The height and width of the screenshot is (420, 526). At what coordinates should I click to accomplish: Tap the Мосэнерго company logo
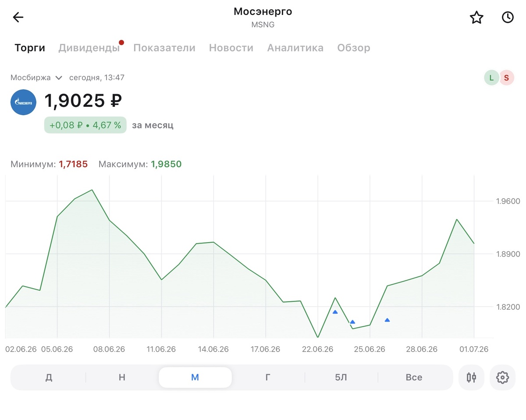pos(24,102)
